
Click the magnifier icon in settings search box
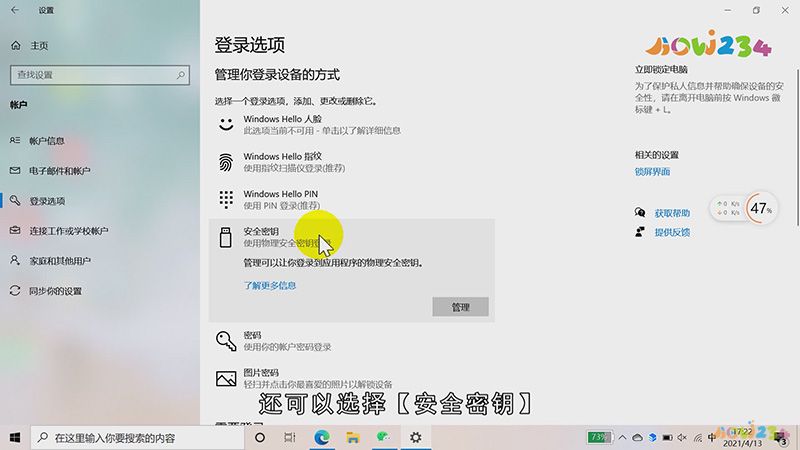coord(181,75)
